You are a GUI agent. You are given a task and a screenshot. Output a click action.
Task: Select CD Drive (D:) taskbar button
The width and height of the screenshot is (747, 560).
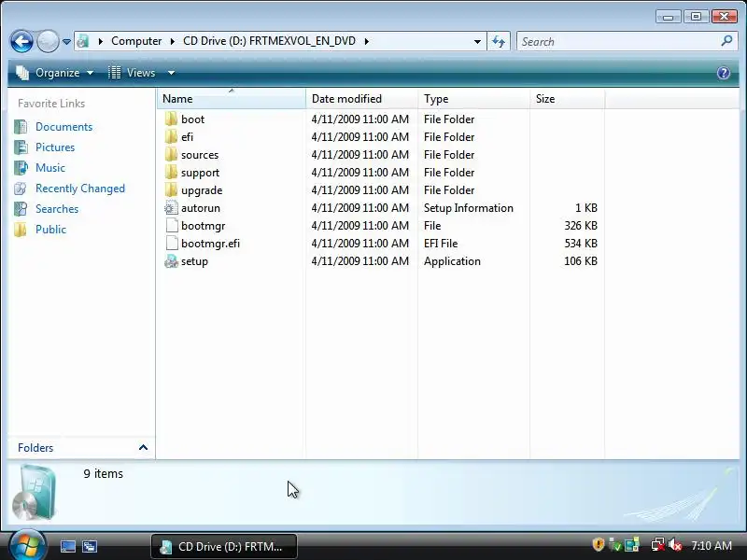[224, 547]
